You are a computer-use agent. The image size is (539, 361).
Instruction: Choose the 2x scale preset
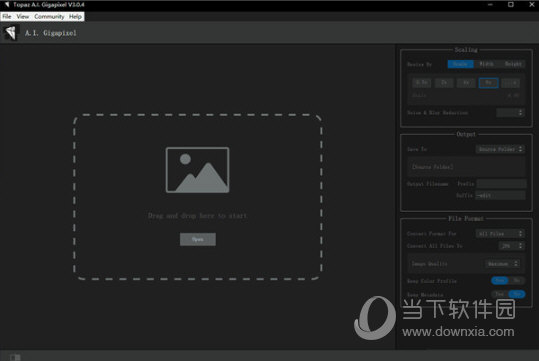tap(444, 83)
